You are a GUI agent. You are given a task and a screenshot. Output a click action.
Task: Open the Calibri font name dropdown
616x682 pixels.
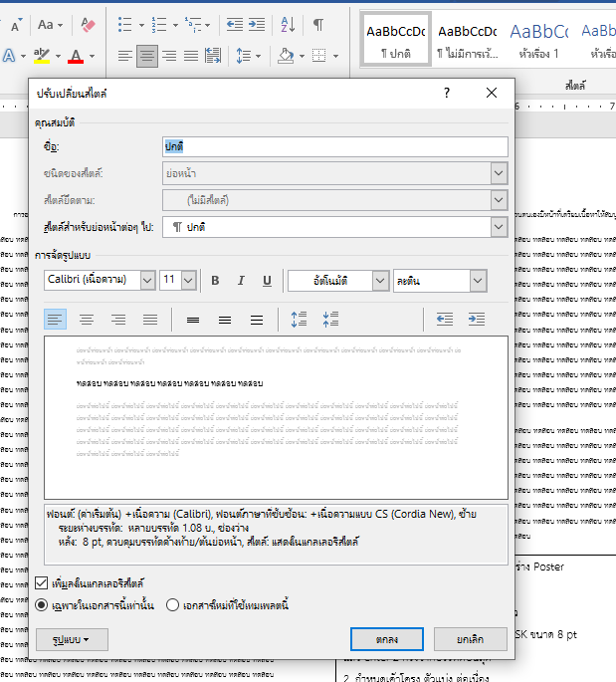point(147,281)
